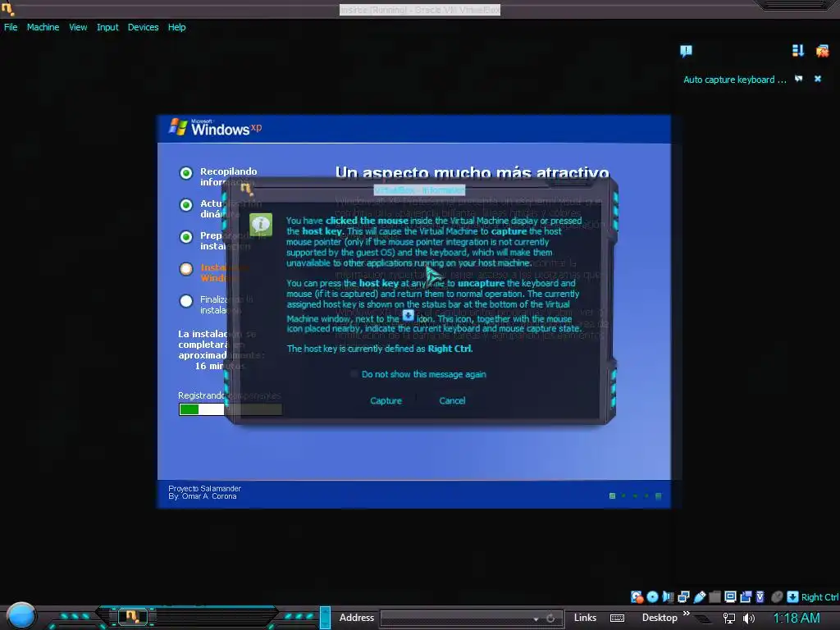Screen dimensions: 840x630
Task: Click the info bubble icon in the dialog
Action: pyautogui.click(x=261, y=225)
